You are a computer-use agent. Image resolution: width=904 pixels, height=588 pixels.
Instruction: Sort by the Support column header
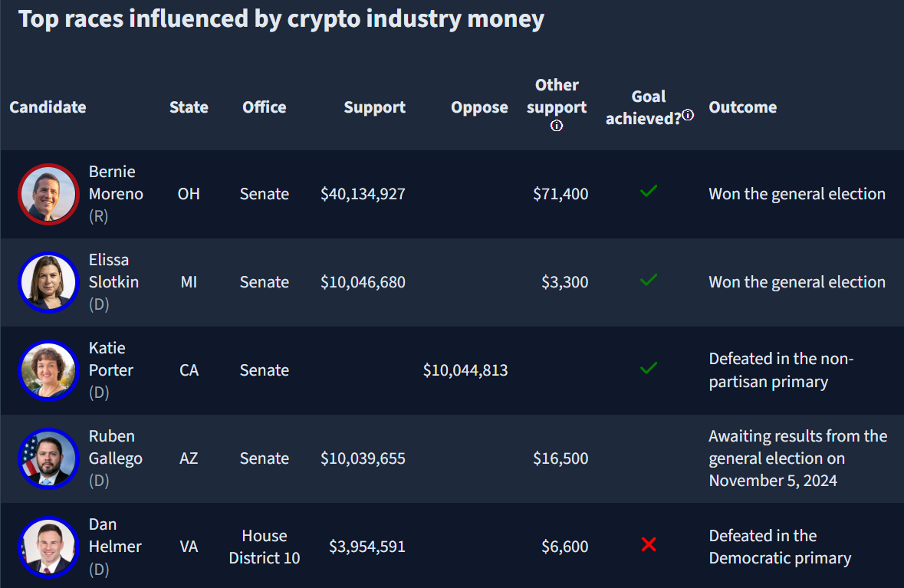375,107
